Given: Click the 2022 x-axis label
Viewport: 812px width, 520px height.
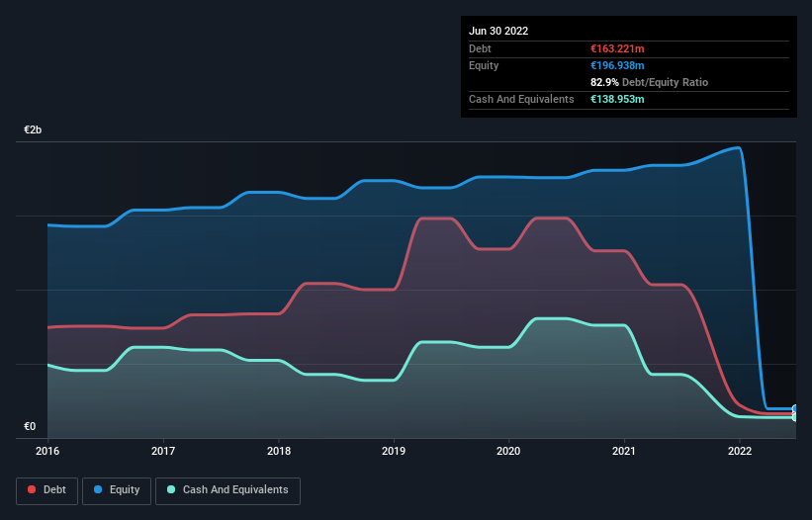Looking at the screenshot, I should tap(740, 451).
